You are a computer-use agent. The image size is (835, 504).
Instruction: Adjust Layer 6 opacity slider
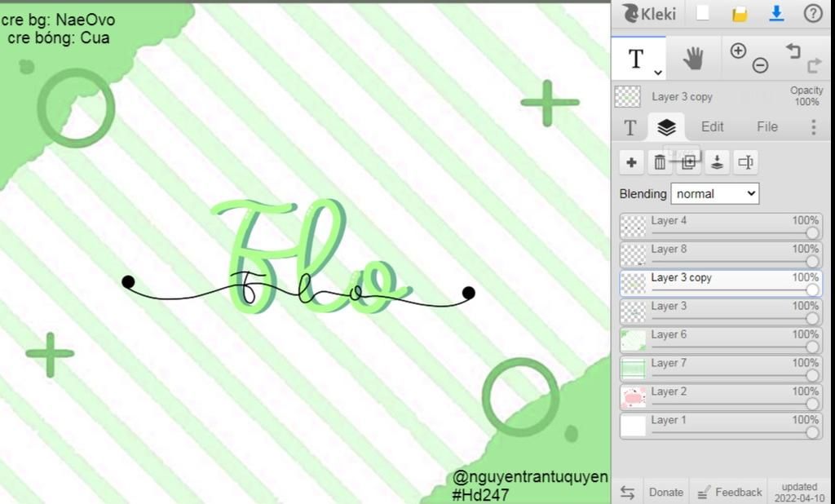(x=812, y=347)
